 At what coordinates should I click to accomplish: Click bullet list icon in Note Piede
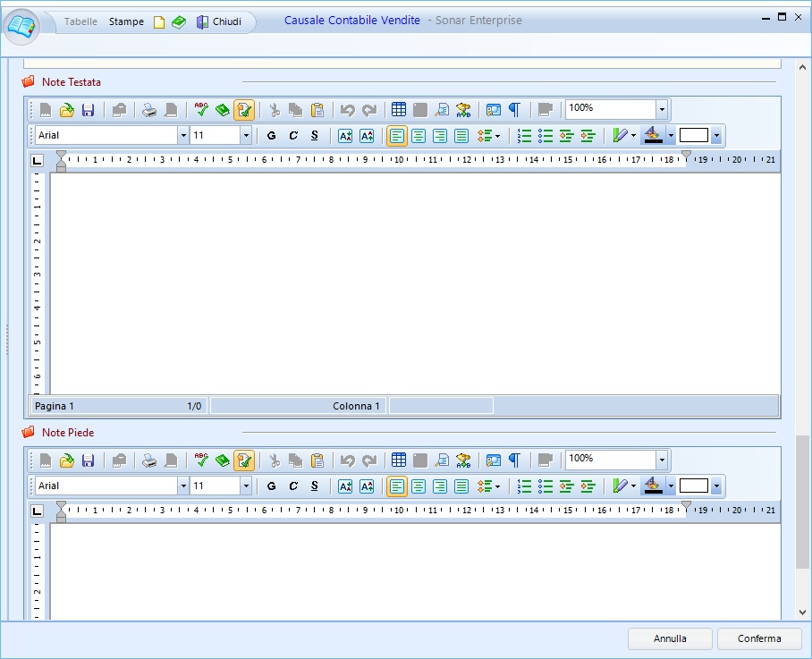pyautogui.click(x=546, y=486)
